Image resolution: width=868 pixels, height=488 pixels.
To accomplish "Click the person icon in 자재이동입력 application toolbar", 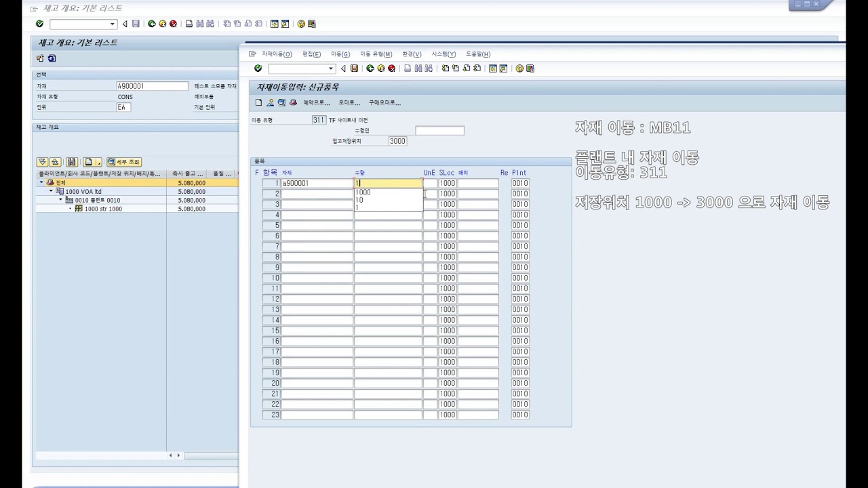I will click(270, 103).
